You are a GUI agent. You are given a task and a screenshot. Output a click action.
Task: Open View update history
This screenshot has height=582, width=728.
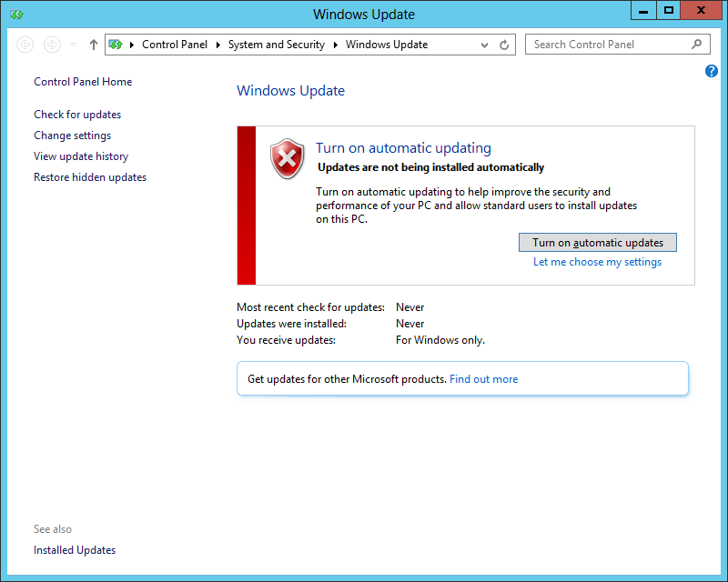click(81, 156)
